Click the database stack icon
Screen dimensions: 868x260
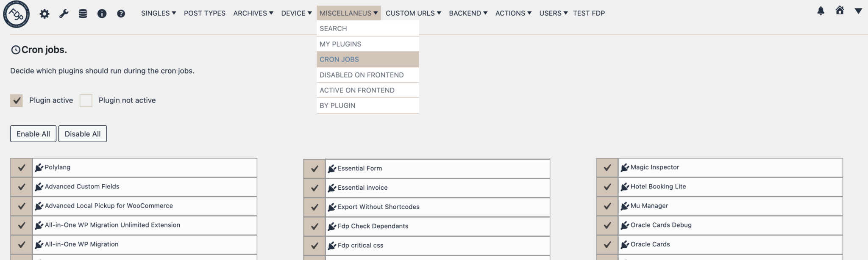coord(83,14)
